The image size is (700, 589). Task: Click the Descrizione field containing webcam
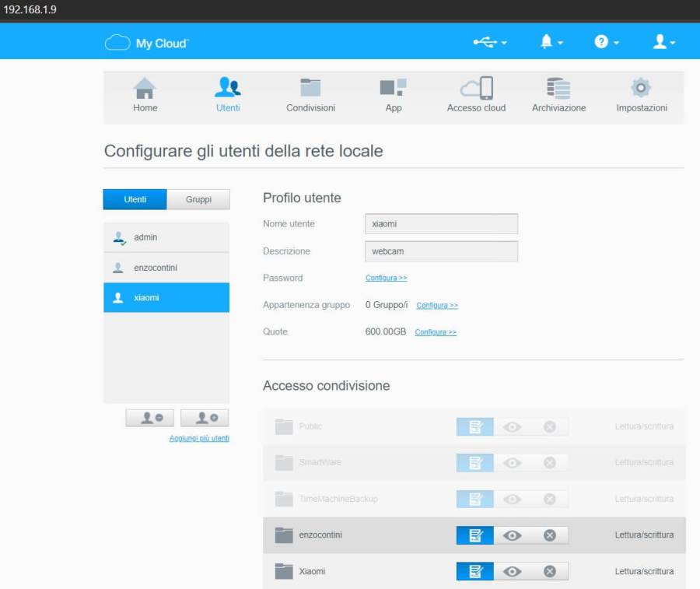441,251
